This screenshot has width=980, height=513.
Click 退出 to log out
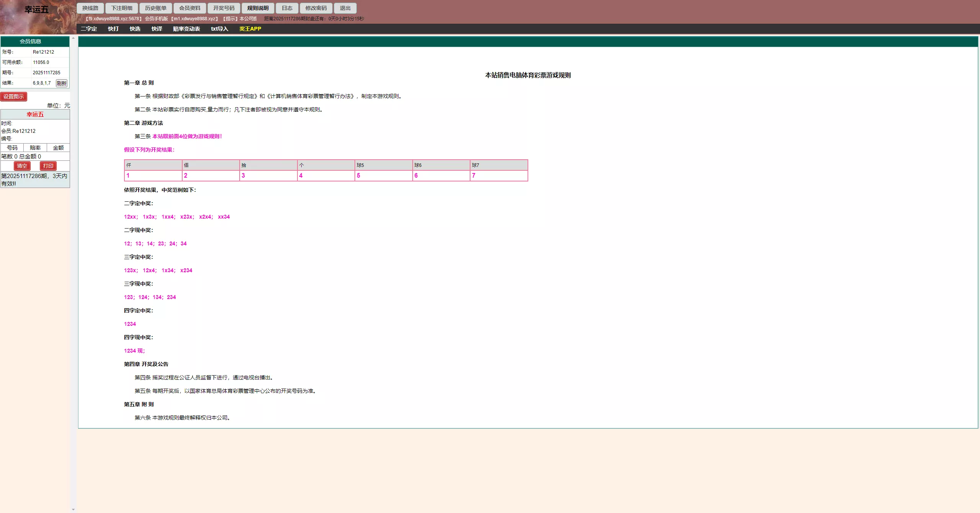pyautogui.click(x=345, y=8)
